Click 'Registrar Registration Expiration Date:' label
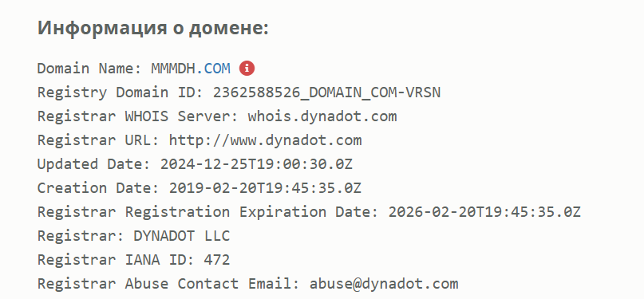The image size is (644, 299). click(x=208, y=212)
